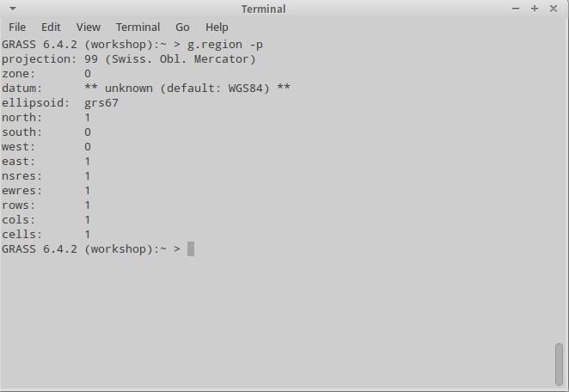This screenshot has height=392, width=569.
Task: Open the Edit menu
Action: point(51,28)
